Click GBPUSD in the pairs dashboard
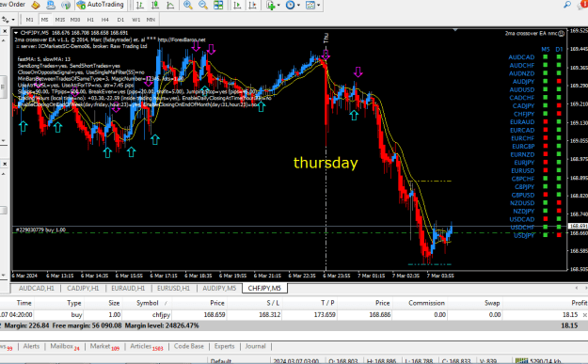 (523, 195)
